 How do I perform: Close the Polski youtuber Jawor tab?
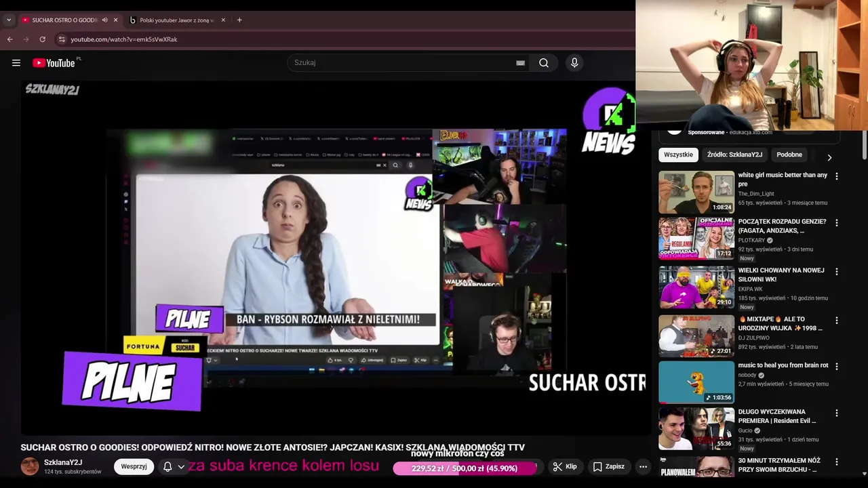click(x=223, y=20)
